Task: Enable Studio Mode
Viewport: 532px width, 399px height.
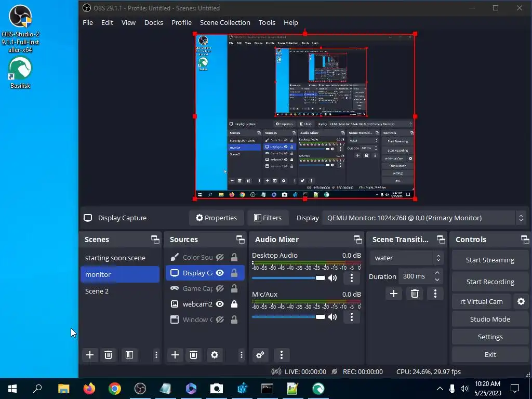Action: coord(490,319)
